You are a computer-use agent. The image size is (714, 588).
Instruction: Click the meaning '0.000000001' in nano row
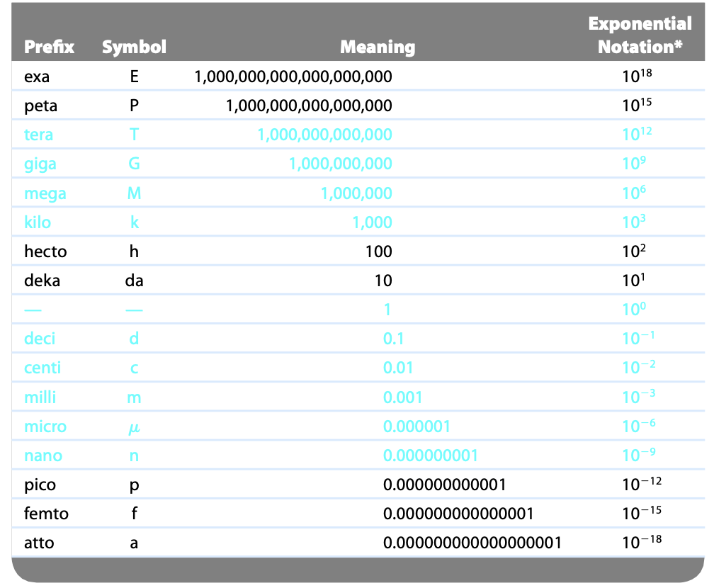point(431,456)
